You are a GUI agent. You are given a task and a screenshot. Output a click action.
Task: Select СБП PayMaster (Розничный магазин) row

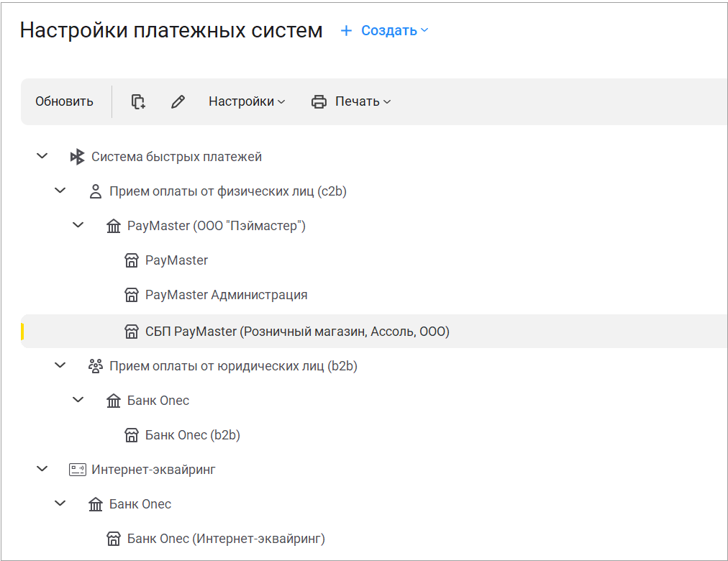[x=374, y=332]
